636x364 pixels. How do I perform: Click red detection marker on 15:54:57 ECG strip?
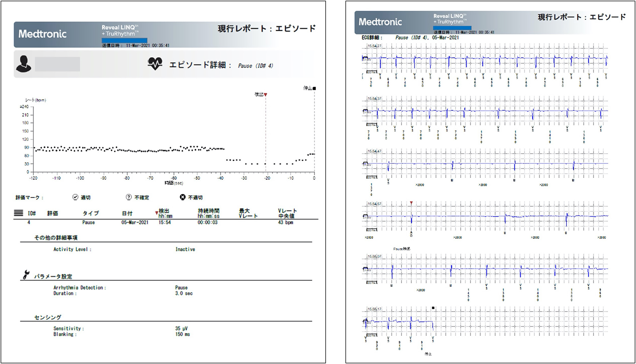click(x=411, y=203)
